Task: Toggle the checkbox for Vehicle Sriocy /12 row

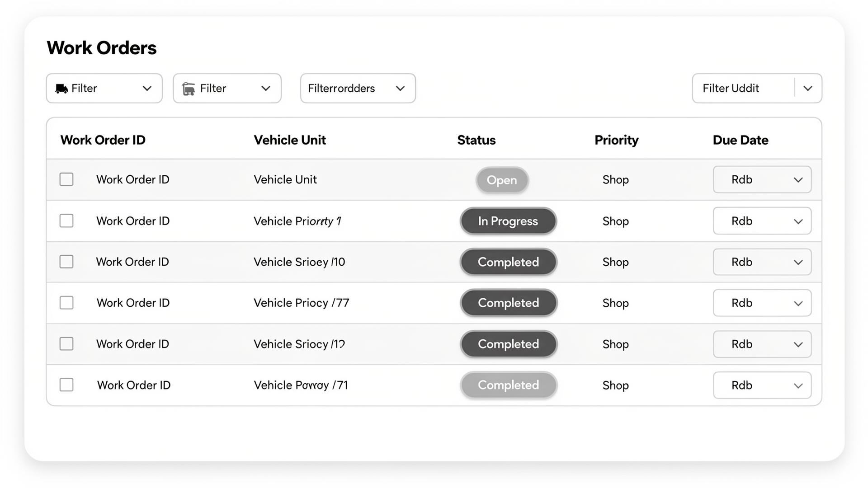Action: [x=66, y=344]
